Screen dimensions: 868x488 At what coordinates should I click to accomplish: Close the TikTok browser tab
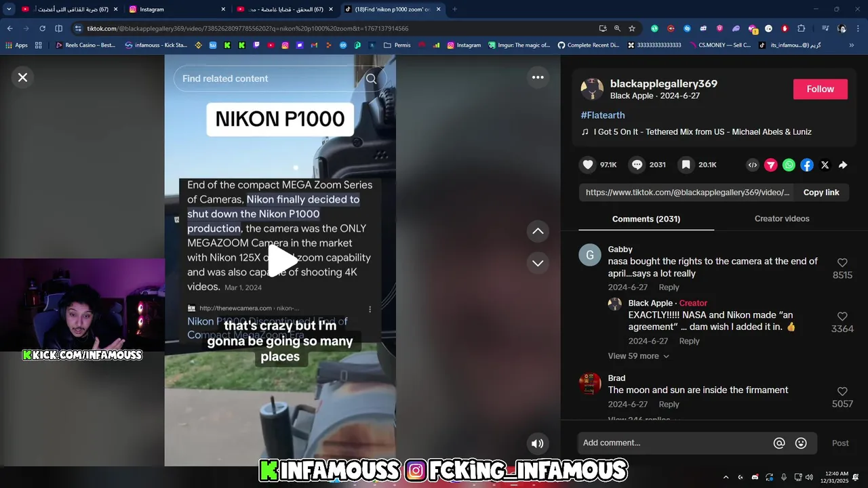click(x=439, y=9)
